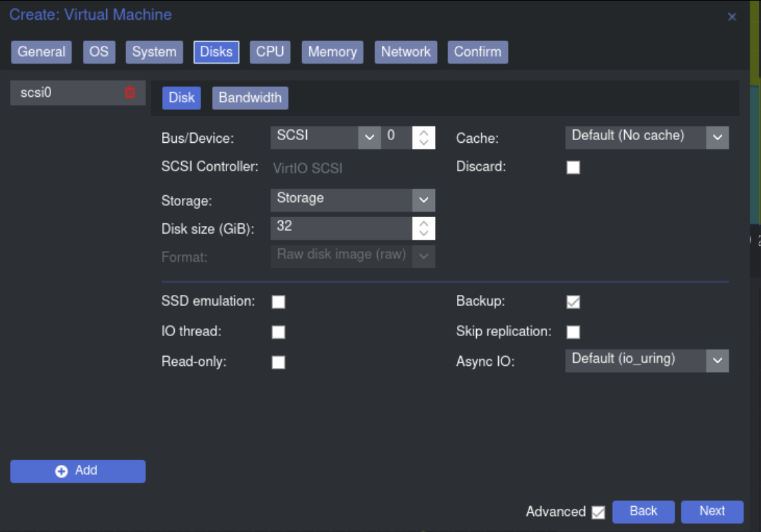Switch to the CPU tab
This screenshot has height=532, width=761.
point(270,52)
